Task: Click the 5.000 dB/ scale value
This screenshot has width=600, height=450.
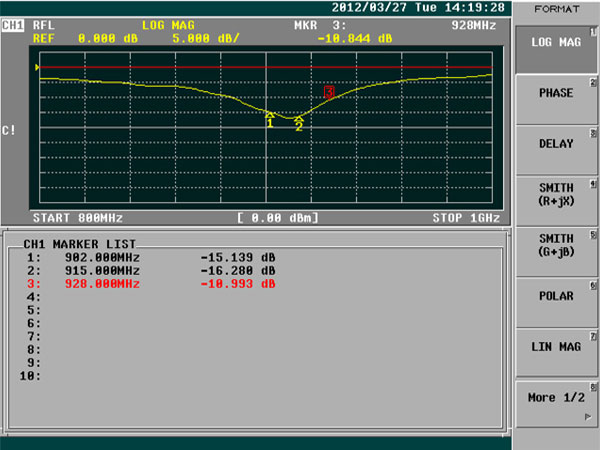Action: (206, 38)
